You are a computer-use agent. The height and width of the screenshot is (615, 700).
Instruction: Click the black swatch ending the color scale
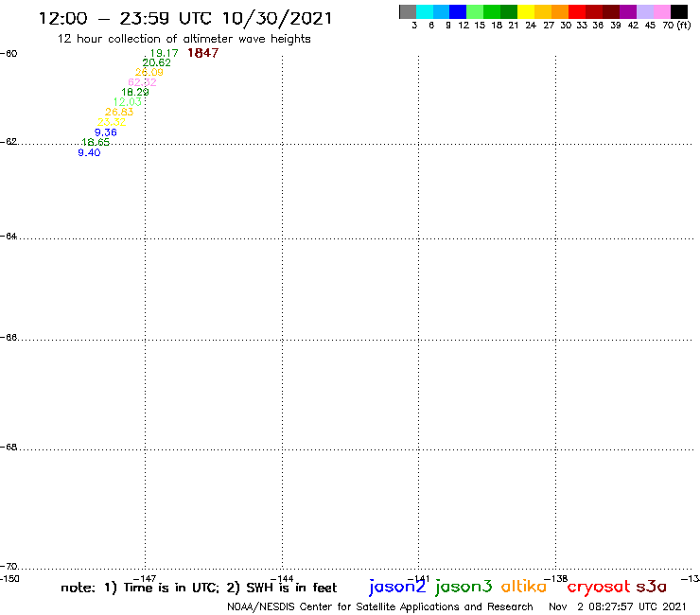click(678, 11)
